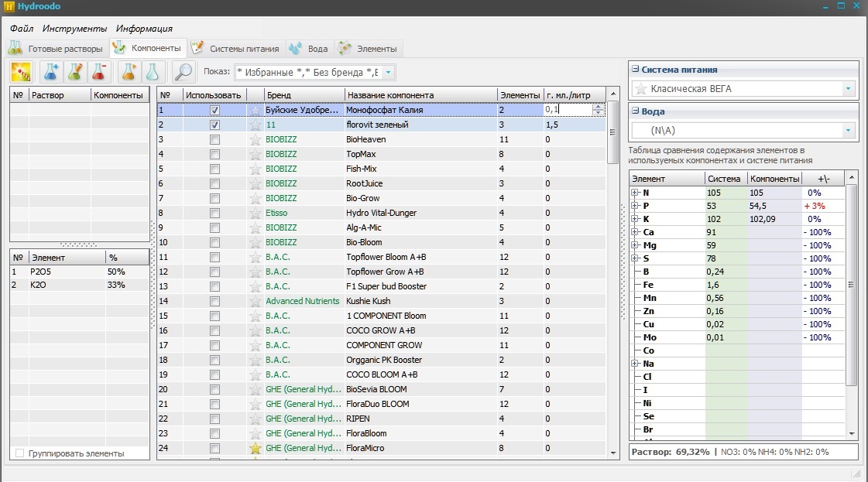Tick the use checkbox for FloraMicro
This screenshot has width=868, height=482.
214,448
